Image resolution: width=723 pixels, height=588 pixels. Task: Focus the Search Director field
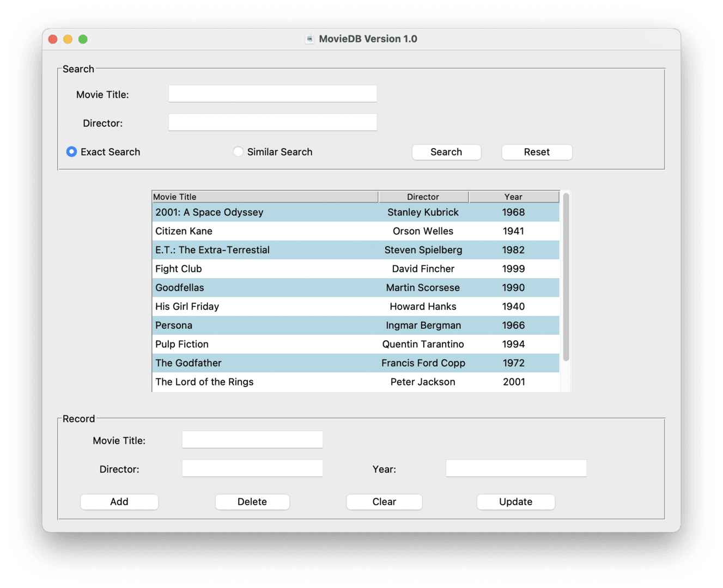point(272,122)
